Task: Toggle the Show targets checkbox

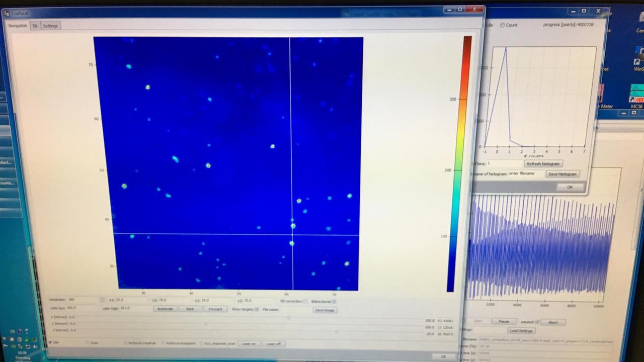Action: pos(257,309)
